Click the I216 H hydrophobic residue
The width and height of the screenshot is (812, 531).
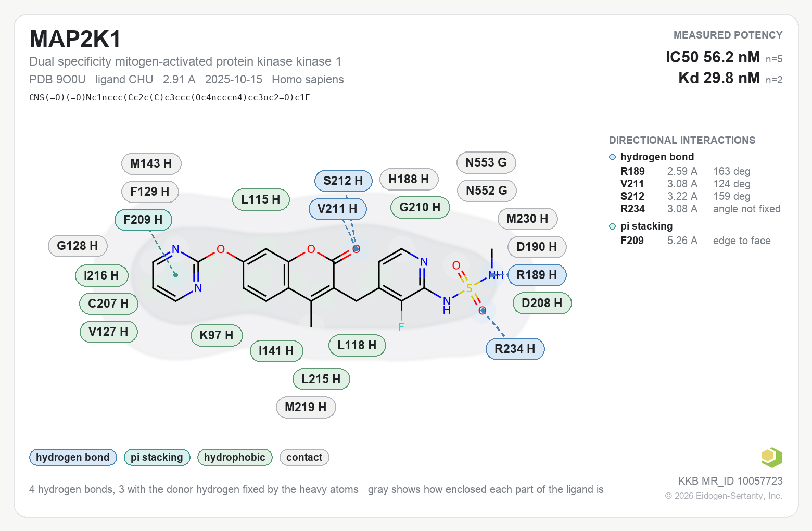pyautogui.click(x=102, y=275)
